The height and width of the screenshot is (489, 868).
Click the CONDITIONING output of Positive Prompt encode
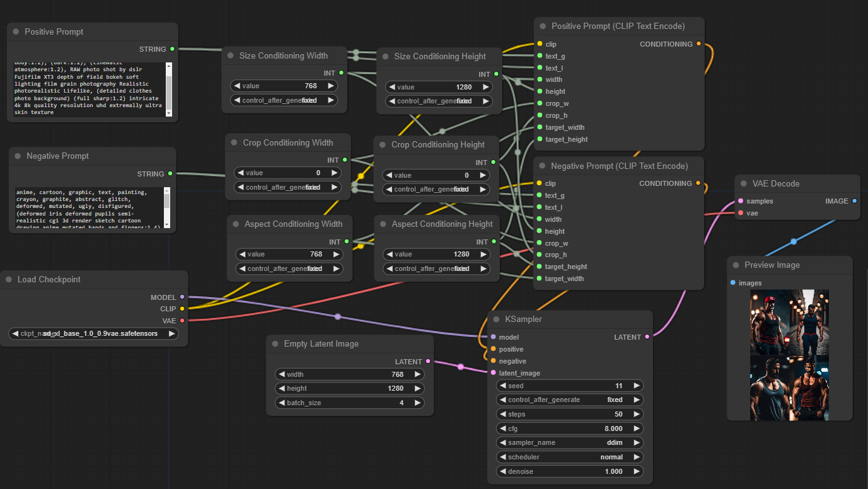pyautogui.click(x=700, y=44)
